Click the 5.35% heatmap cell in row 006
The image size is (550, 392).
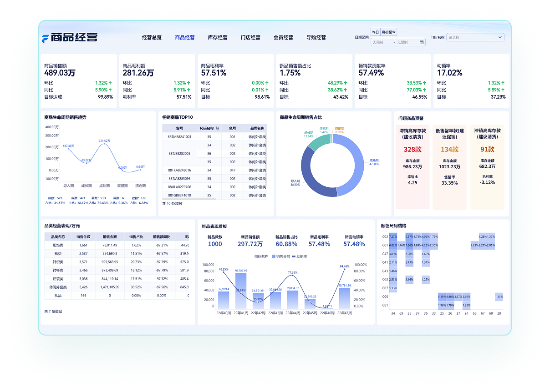[x=442, y=297]
